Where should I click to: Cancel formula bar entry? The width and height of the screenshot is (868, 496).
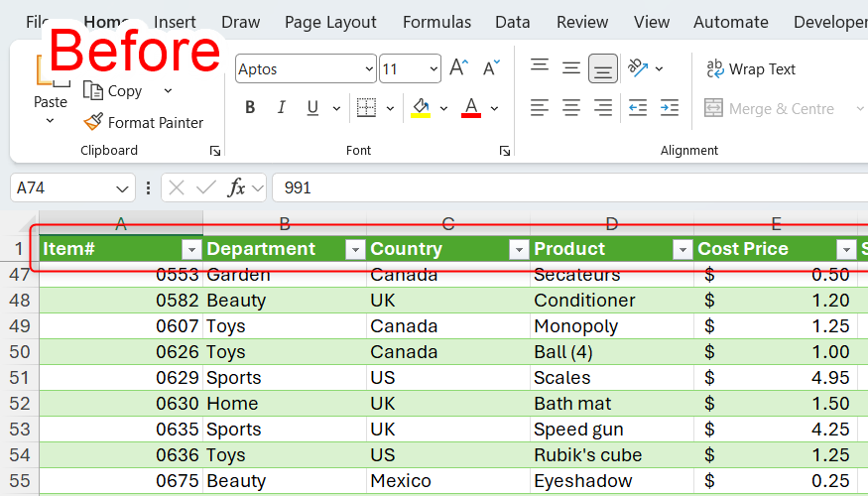pyautogui.click(x=177, y=188)
